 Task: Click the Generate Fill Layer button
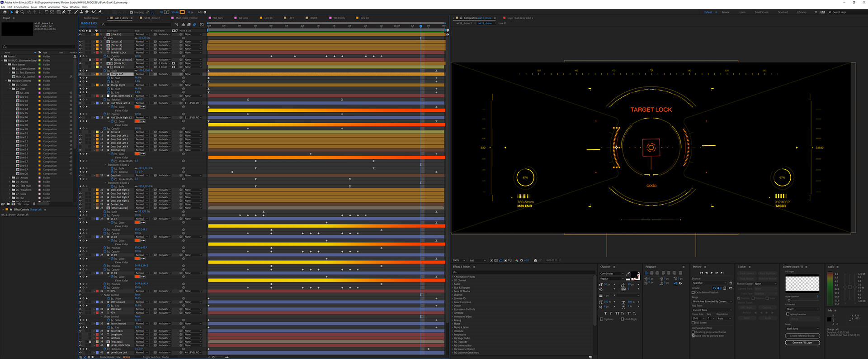[x=802, y=343]
